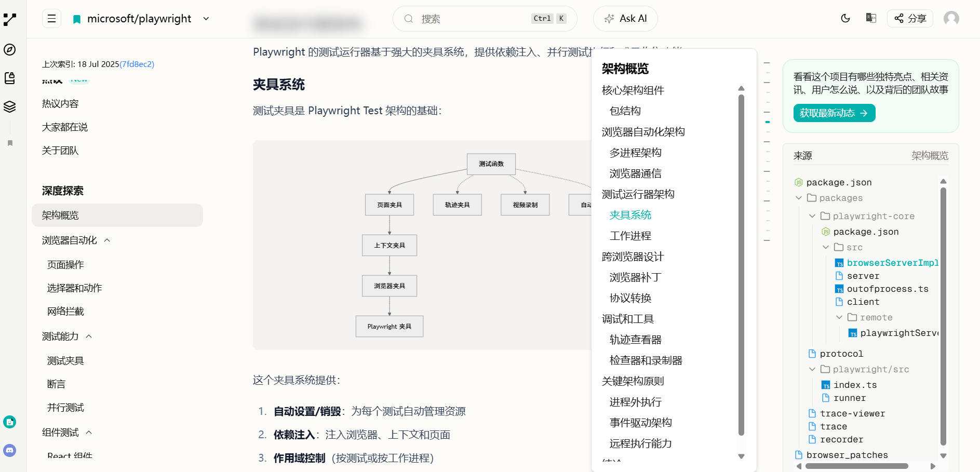
Task: Open 断言 page
Action: click(56, 384)
